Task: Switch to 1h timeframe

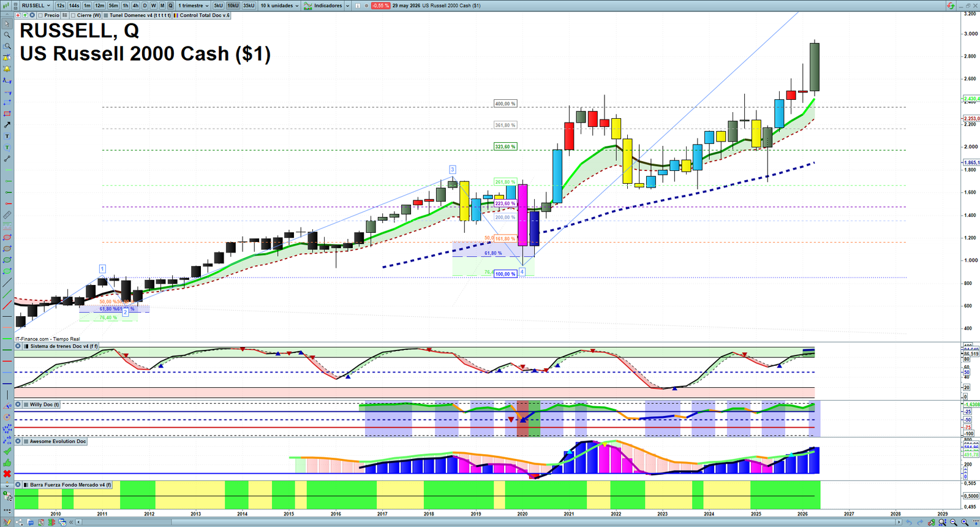Action: click(x=126, y=6)
